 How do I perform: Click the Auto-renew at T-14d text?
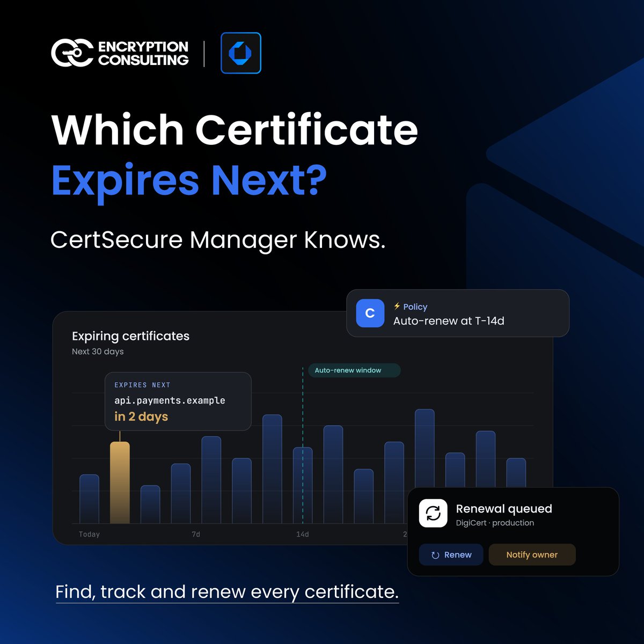click(x=449, y=321)
